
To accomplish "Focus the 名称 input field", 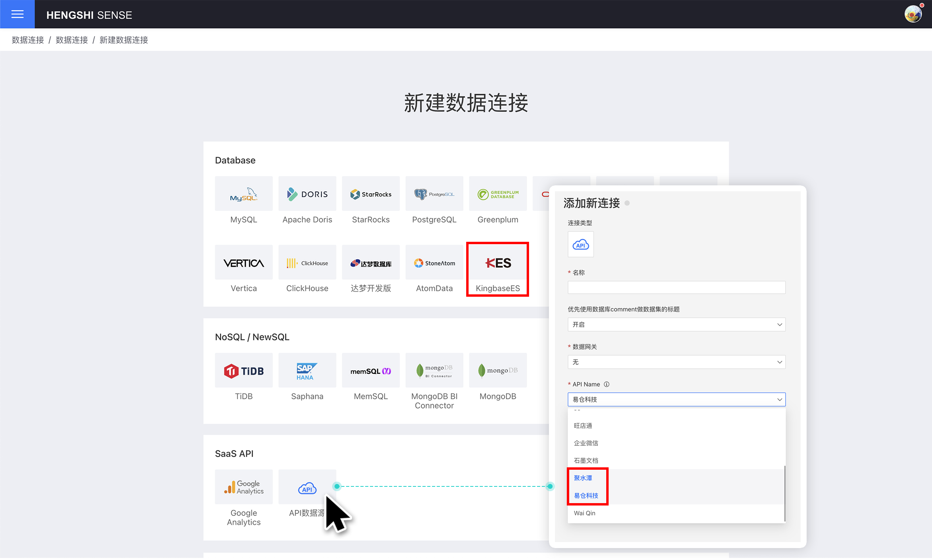I will tap(676, 287).
